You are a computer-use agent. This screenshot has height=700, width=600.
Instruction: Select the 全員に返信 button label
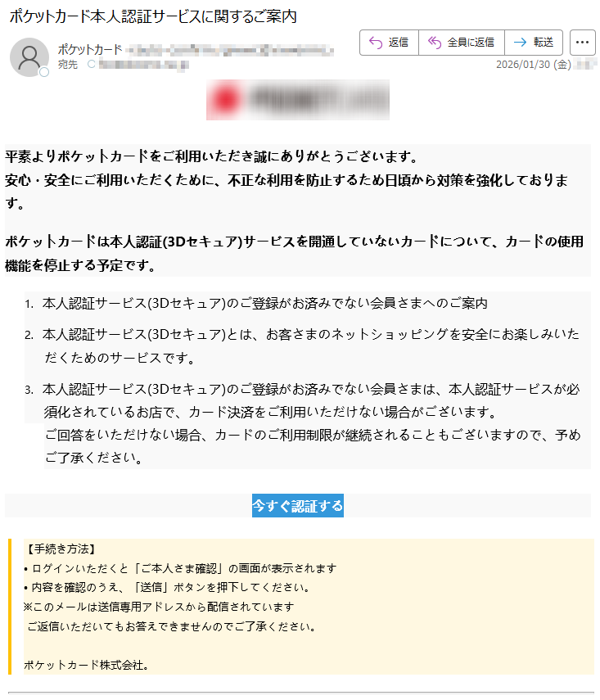point(471,43)
